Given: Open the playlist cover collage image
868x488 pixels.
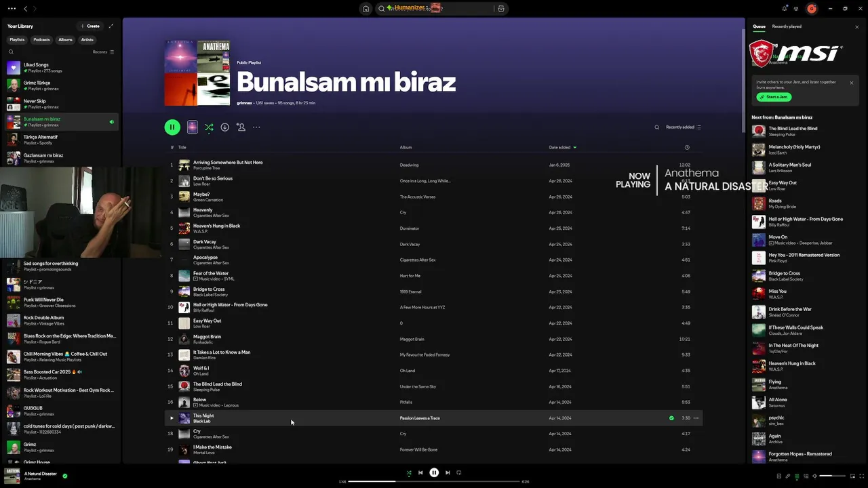Looking at the screenshot, I should 197,73.
